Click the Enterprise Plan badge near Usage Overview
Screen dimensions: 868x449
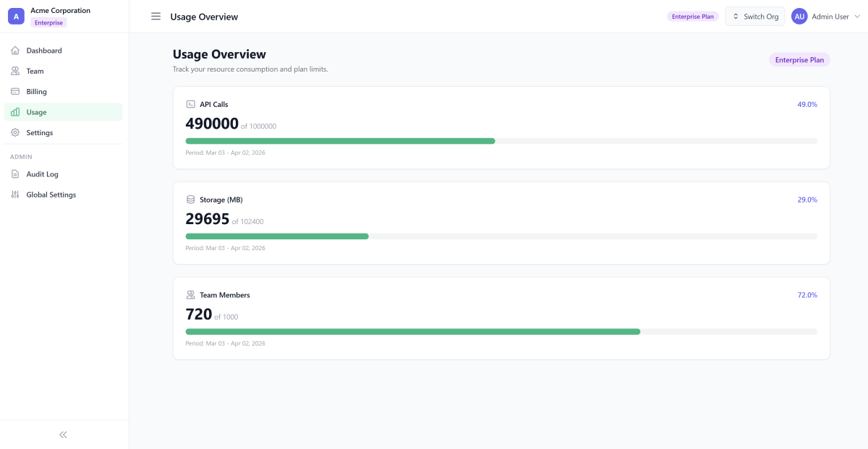(799, 60)
